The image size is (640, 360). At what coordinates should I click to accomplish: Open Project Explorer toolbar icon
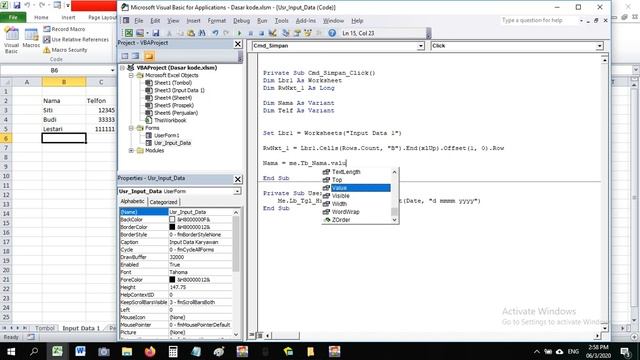click(x=286, y=33)
